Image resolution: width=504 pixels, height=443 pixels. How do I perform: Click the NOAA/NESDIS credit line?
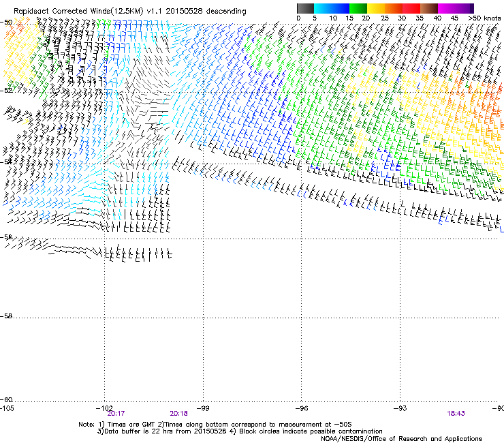click(x=401, y=439)
